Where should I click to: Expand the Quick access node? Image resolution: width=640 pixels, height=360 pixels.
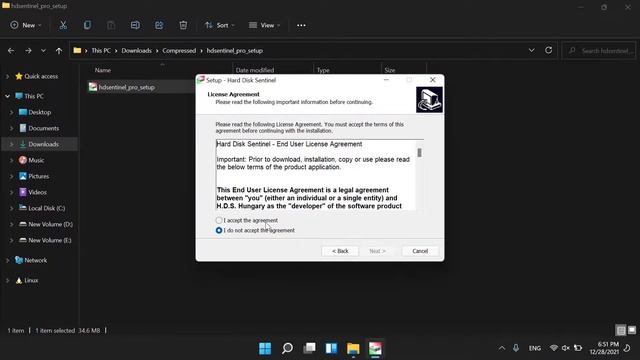7,76
